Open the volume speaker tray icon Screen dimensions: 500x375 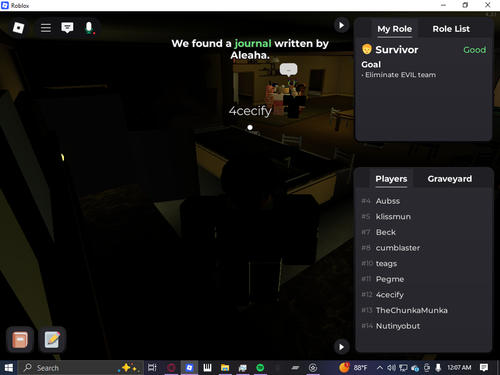pos(391,368)
